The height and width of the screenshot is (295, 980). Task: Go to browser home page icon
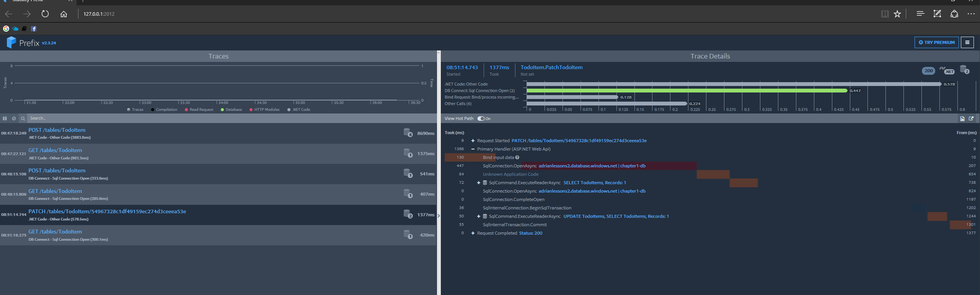point(64,14)
